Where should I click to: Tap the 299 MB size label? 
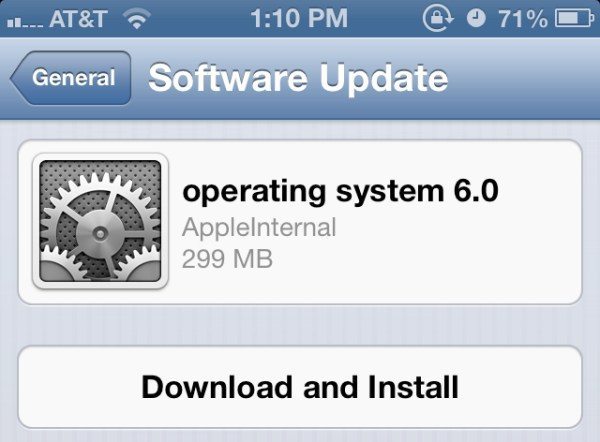227,259
